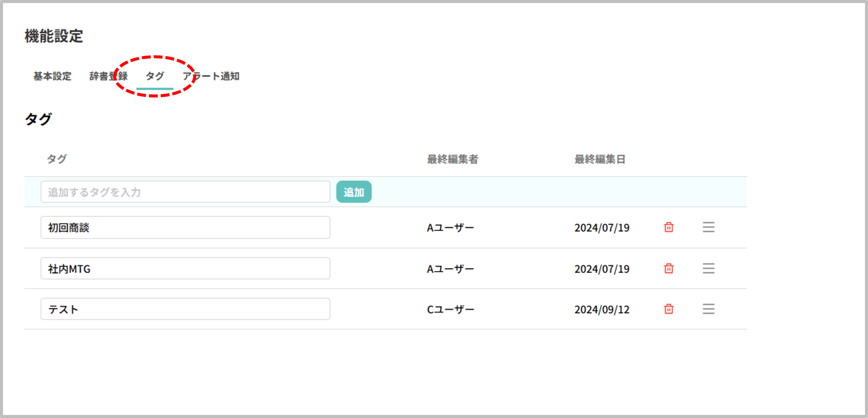Delete the テスト tag with trash icon
Screen dimensions: 868x418
coord(669,309)
